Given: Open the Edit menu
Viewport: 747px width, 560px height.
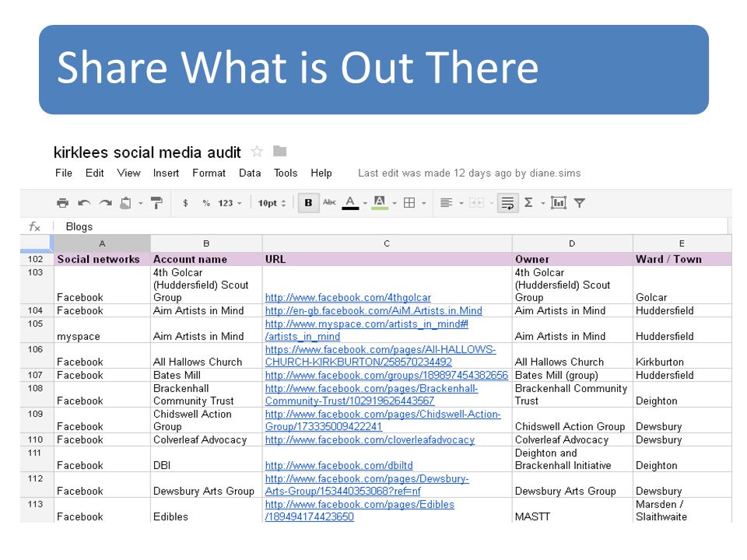Looking at the screenshot, I should [x=94, y=173].
